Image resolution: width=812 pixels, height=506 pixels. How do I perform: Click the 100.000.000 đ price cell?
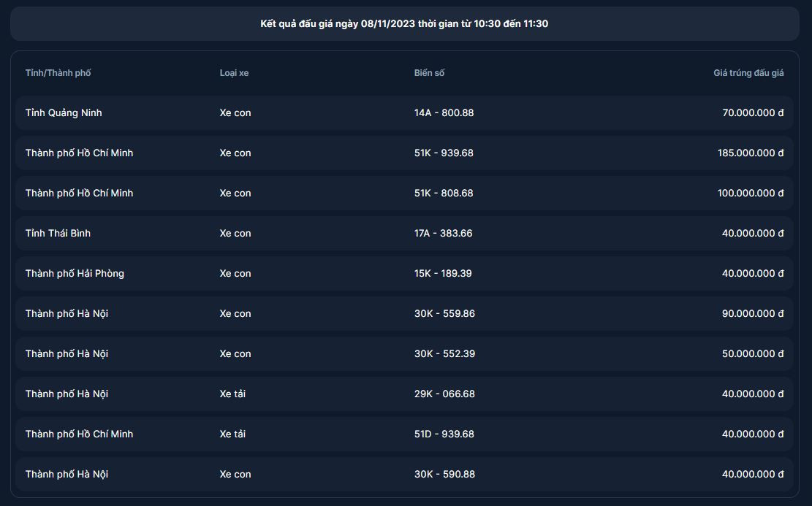(x=751, y=193)
